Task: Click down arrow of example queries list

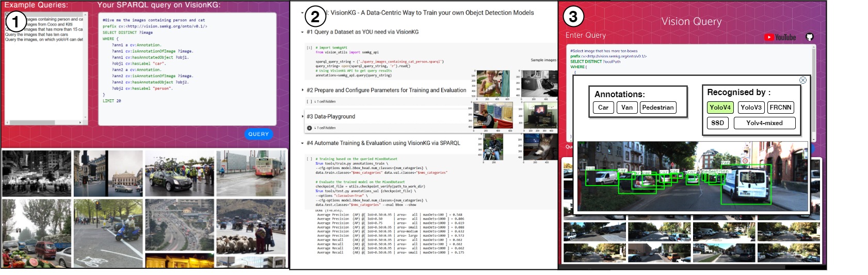Action: pos(85,118)
